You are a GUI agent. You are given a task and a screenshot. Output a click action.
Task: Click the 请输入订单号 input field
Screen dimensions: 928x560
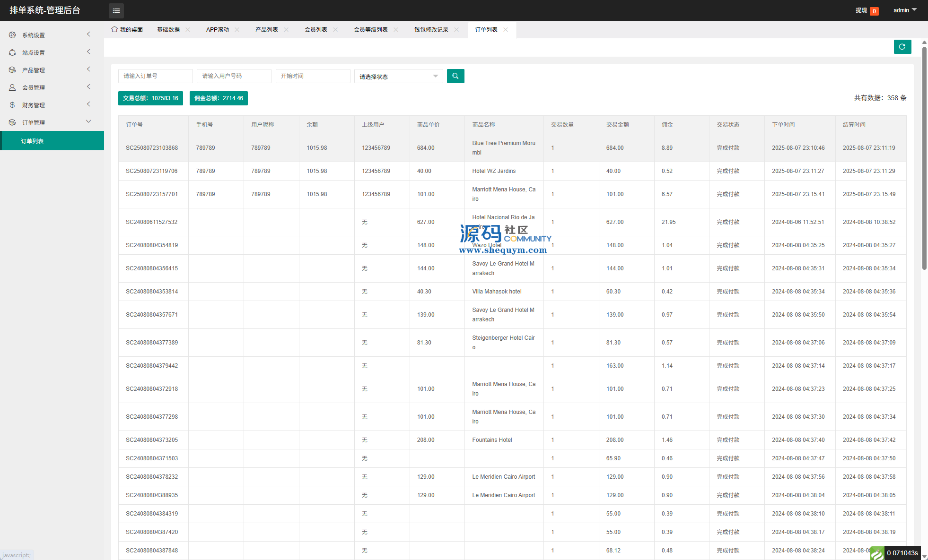pos(155,76)
